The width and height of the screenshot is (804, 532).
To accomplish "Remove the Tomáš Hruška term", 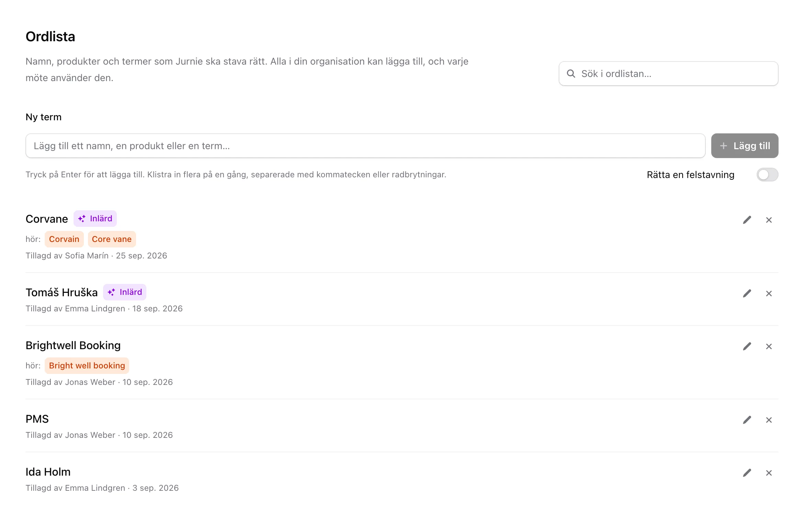I will (x=769, y=293).
